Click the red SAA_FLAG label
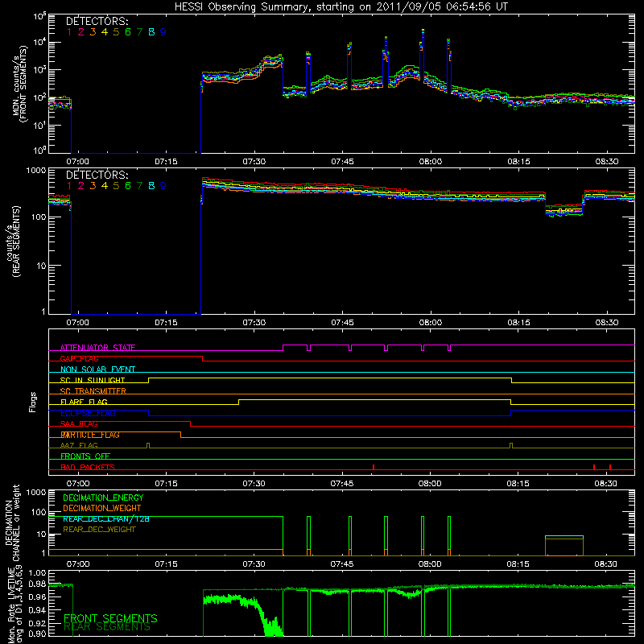This screenshot has width=644, height=644. (x=79, y=424)
